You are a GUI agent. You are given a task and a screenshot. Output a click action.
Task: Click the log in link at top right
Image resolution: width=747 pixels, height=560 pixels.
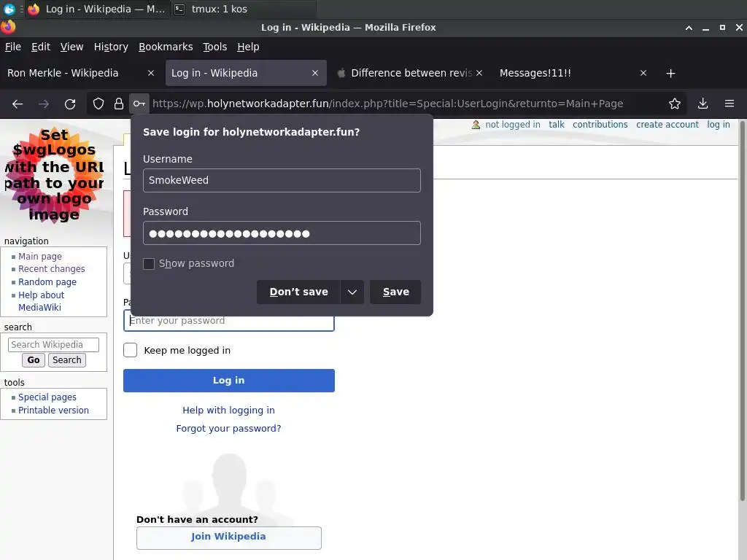tap(719, 125)
